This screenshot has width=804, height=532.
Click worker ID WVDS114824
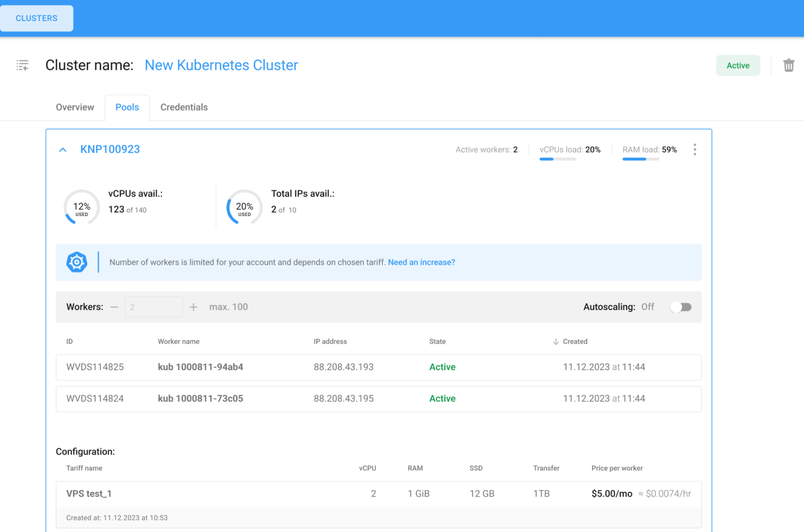(x=95, y=399)
